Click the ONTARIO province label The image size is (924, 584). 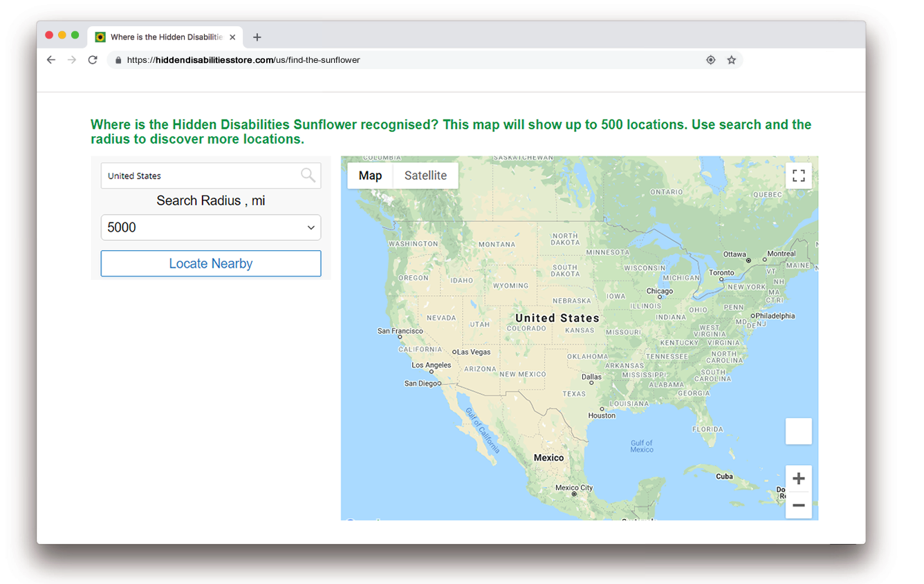667,192
